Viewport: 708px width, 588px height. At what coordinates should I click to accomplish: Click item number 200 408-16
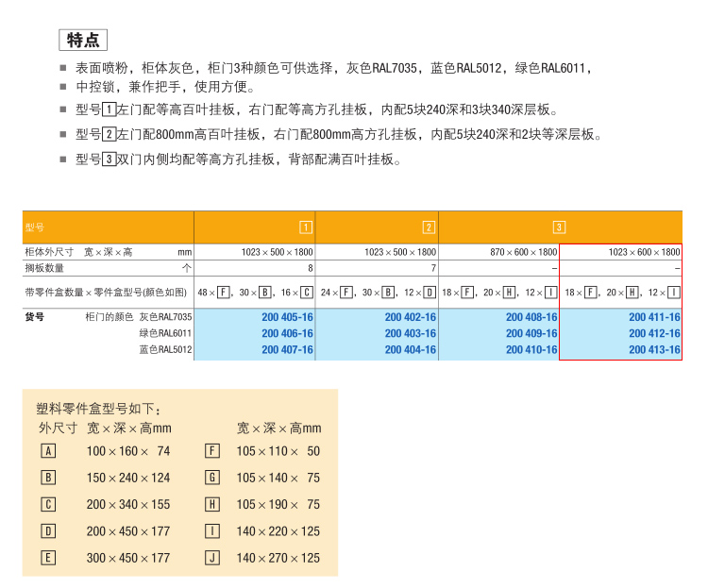coord(531,317)
